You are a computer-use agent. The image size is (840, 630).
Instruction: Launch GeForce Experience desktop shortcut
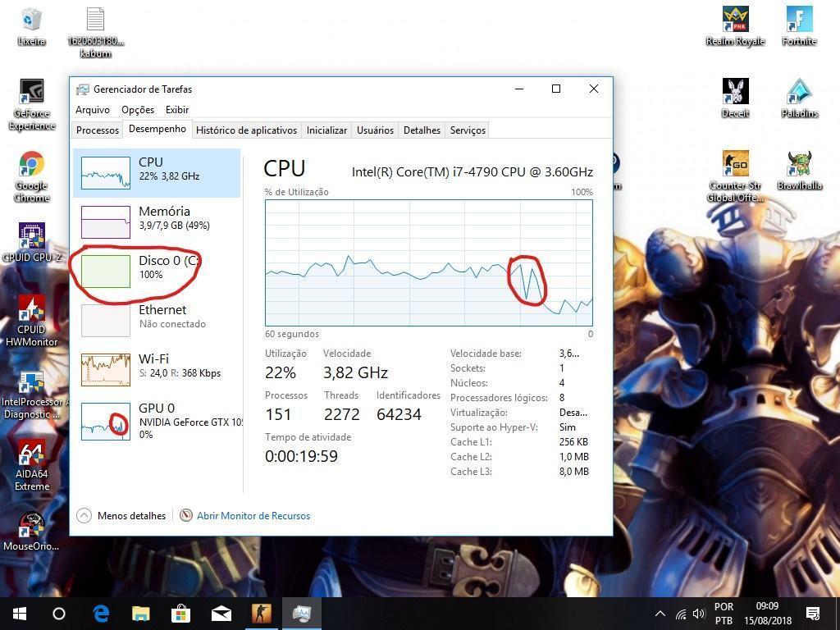click(32, 105)
